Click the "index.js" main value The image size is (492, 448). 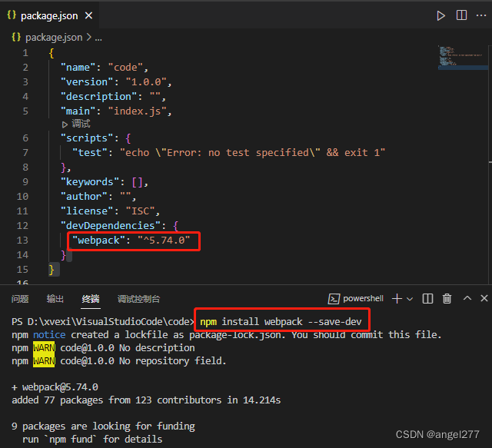click(x=137, y=111)
